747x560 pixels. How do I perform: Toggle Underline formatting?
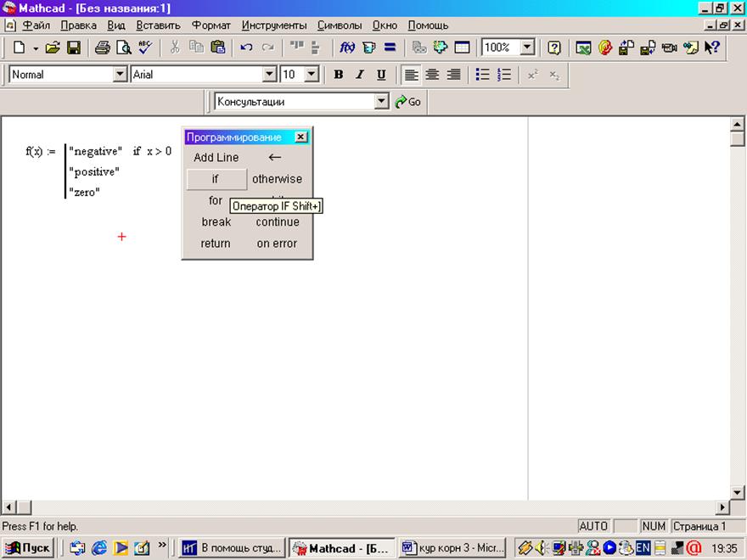pos(381,75)
